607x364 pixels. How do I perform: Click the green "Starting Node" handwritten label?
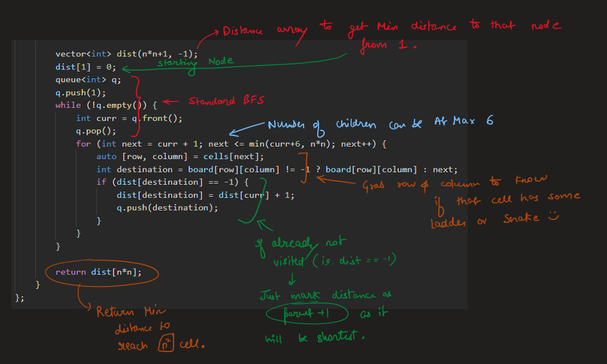[195, 61]
